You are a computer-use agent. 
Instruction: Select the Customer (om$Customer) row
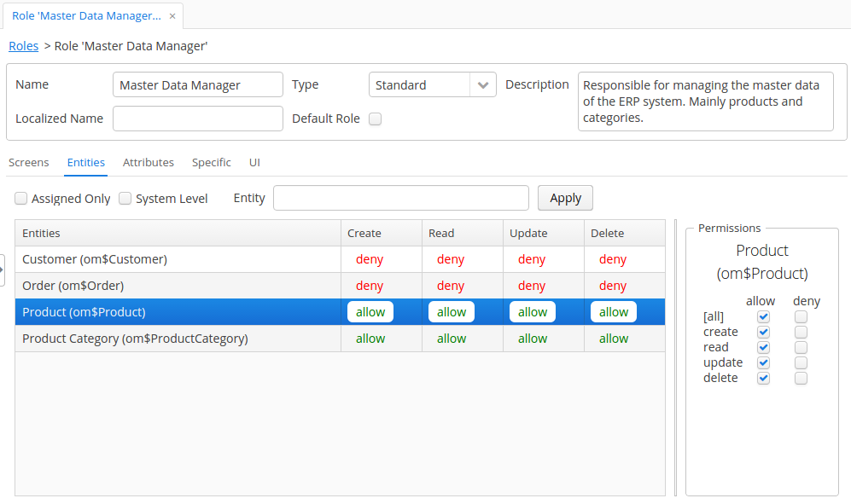[340, 259]
